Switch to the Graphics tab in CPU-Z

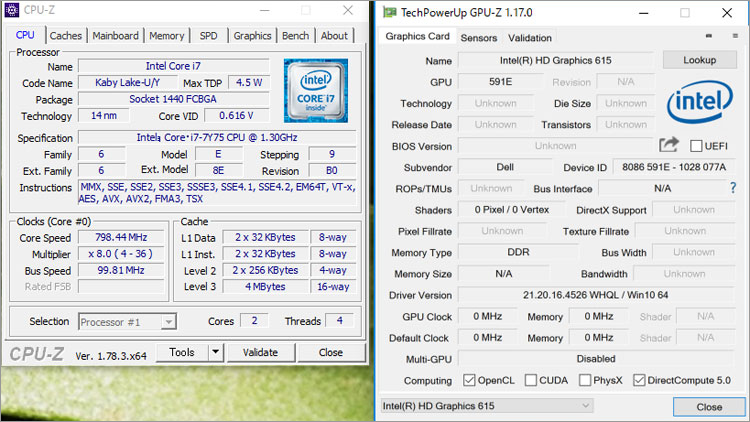252,36
